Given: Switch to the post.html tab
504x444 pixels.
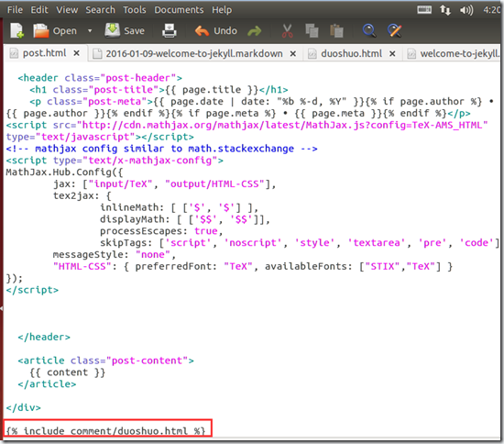Looking at the screenshot, I should click(44, 53).
